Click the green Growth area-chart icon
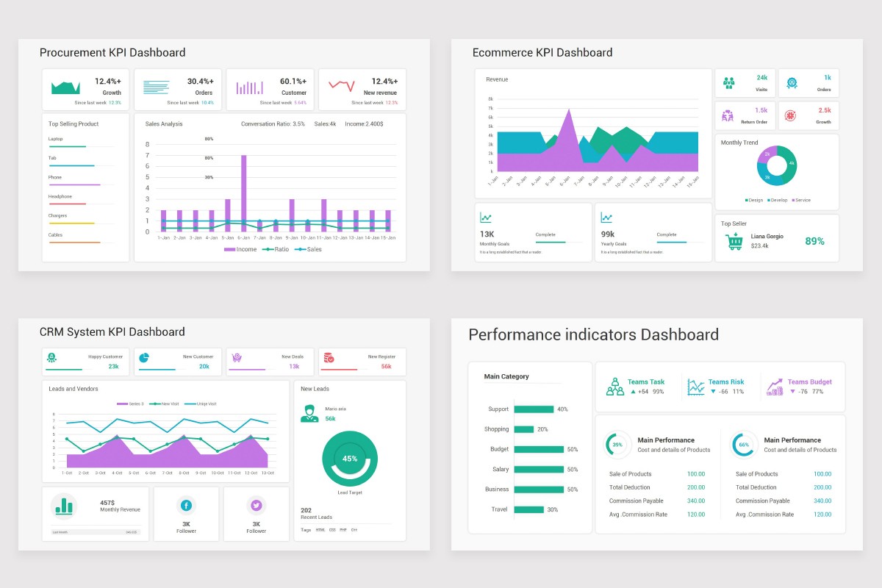The height and width of the screenshot is (588, 882). click(65, 87)
